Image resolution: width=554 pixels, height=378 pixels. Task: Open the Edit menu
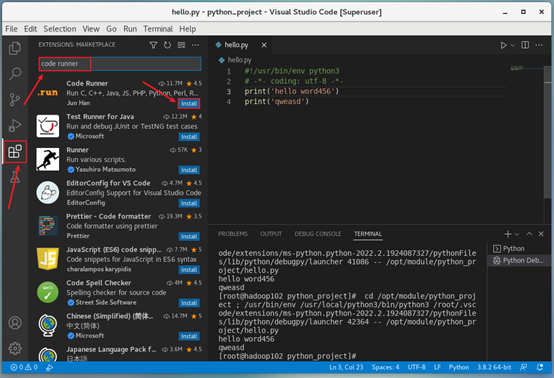point(30,29)
